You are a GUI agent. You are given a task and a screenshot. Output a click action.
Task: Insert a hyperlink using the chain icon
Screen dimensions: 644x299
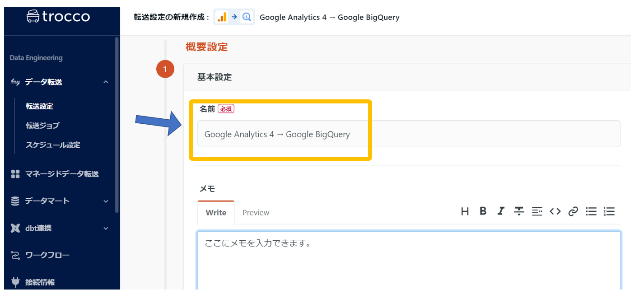coord(573,211)
